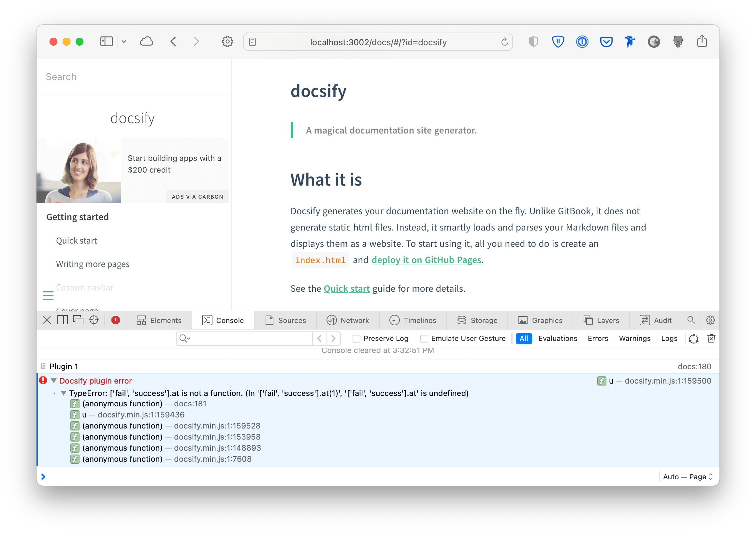
Task: Go forward with the forward arrow
Action: [196, 41]
